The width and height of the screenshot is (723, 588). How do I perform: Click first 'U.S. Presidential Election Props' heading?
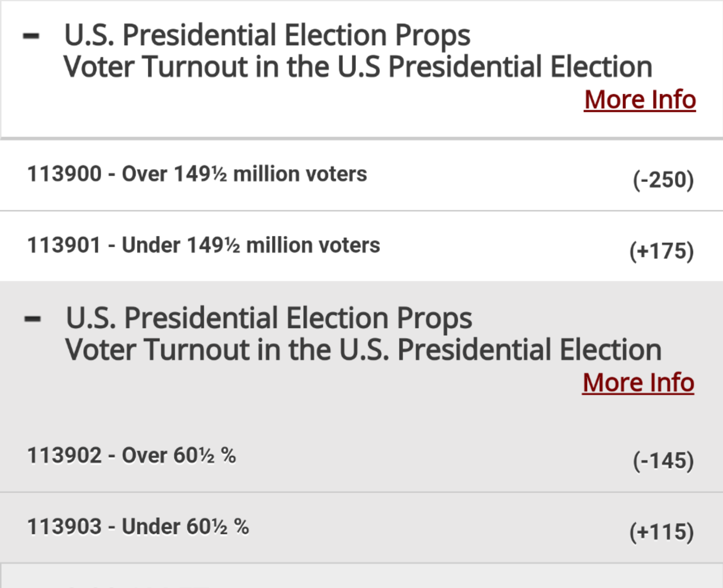pos(267,36)
